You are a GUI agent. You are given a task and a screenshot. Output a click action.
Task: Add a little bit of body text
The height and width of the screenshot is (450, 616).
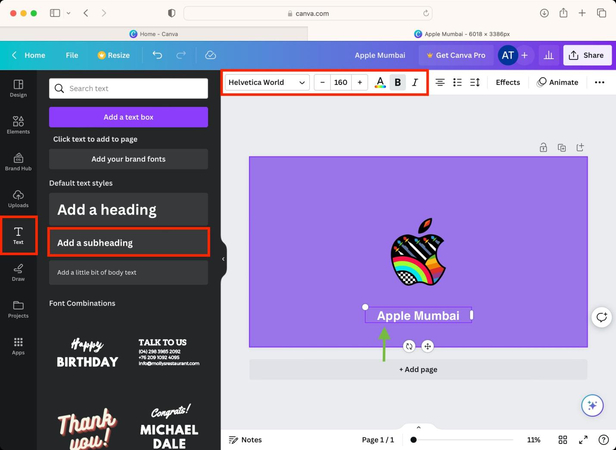[128, 272]
